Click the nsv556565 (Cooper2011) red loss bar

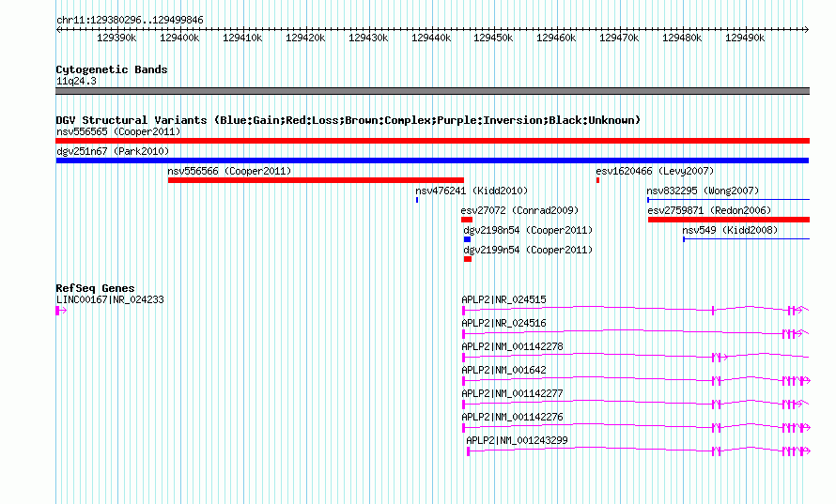pos(432,141)
